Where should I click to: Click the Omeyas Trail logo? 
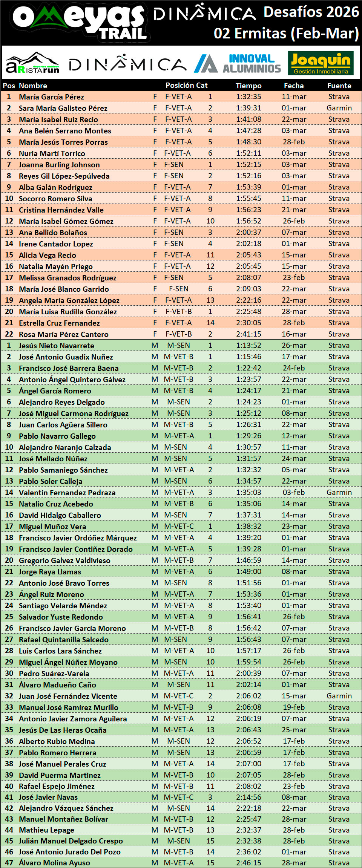[x=79, y=22]
